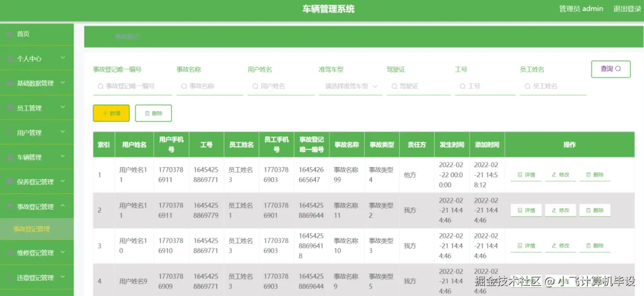Open 违章登记管理 sidebar menu

37,278
